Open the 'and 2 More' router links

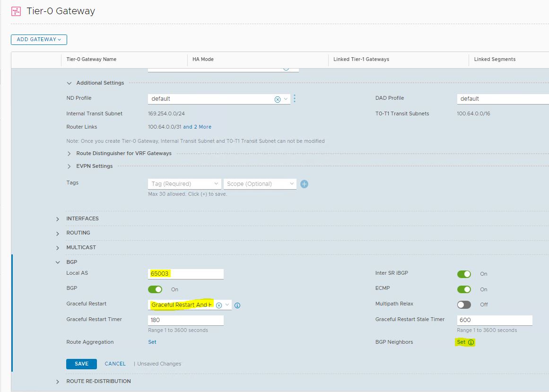(x=197, y=127)
